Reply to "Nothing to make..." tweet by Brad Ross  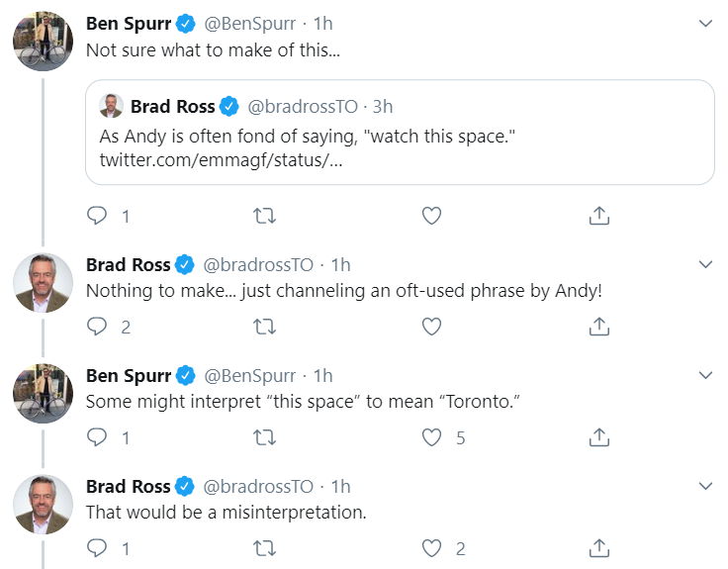pos(97,327)
